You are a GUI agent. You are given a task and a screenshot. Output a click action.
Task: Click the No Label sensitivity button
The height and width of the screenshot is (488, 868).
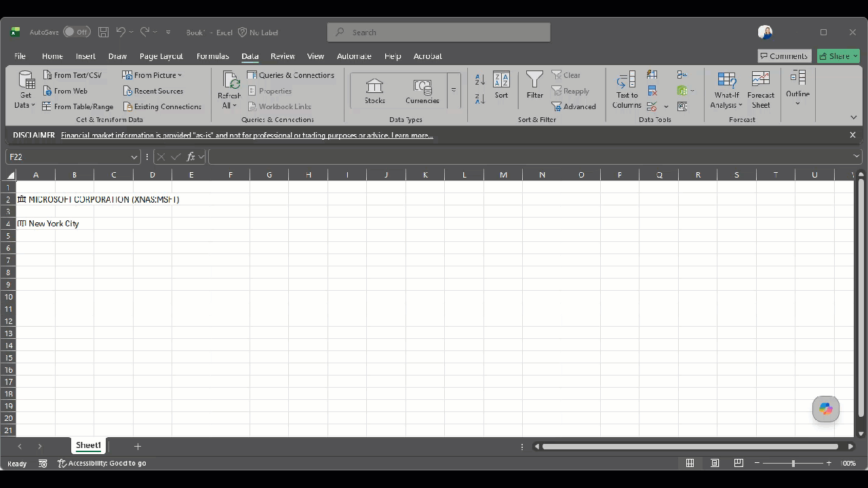pyautogui.click(x=258, y=32)
